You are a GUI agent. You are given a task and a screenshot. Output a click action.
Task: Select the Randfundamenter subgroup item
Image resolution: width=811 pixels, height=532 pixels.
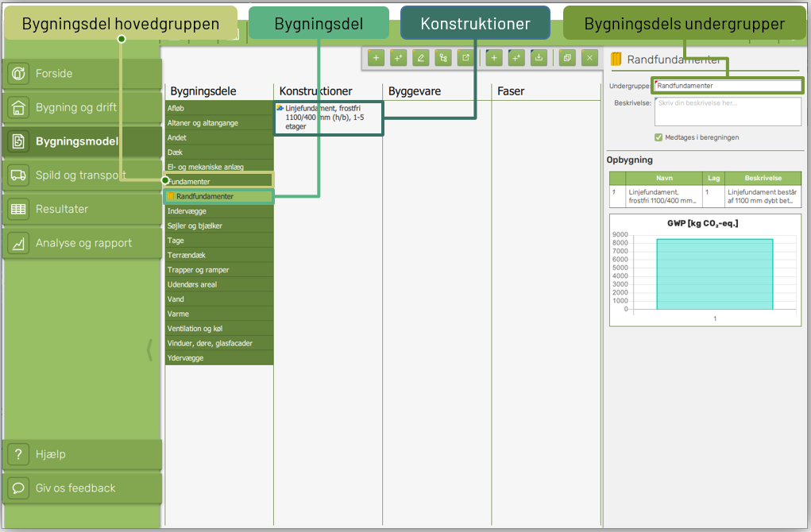point(218,196)
